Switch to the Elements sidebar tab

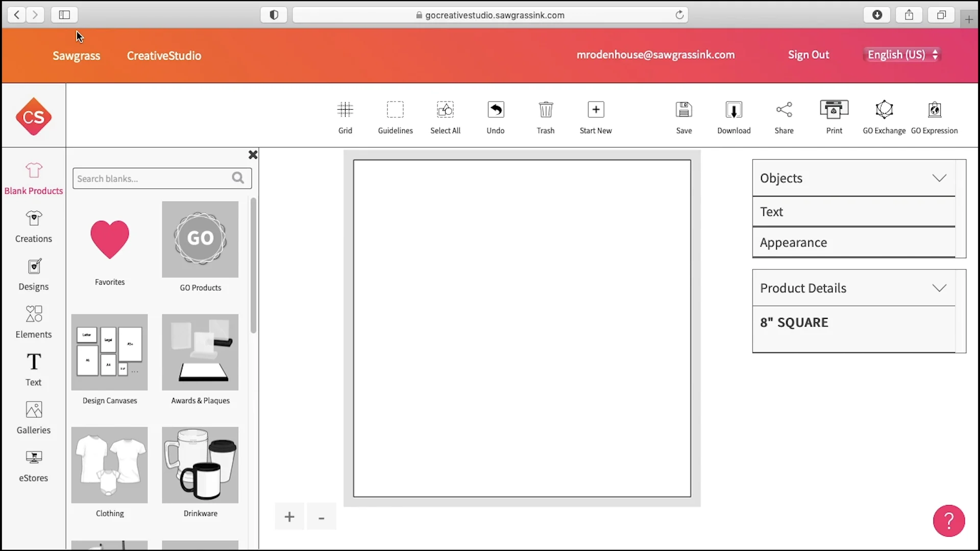click(34, 321)
